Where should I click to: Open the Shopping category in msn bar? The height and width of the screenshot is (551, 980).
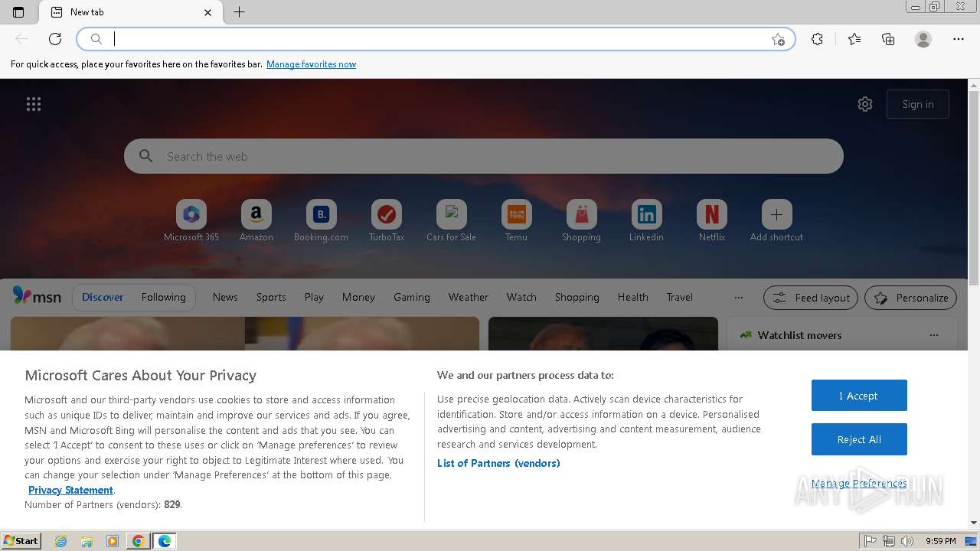pos(577,297)
